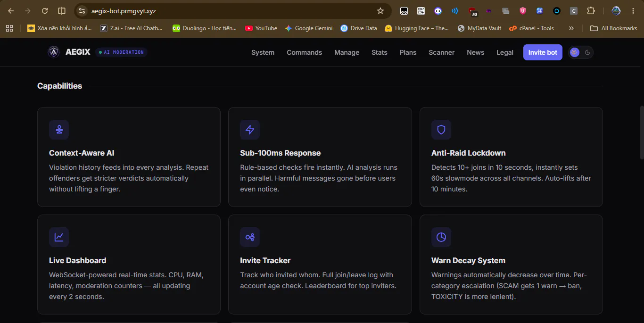
Task: Go back to the previous page
Action: point(11,11)
